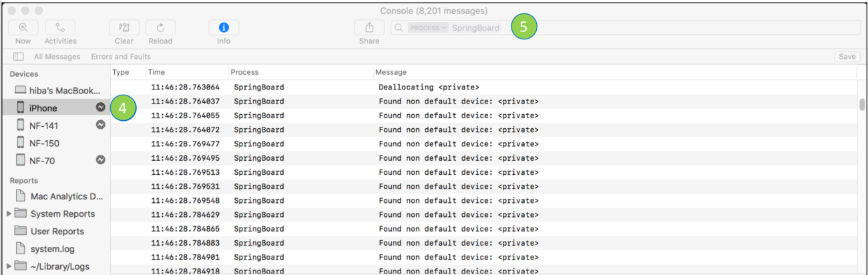This screenshot has height=275, width=868.
Task: Open the Activities toolbar icon
Action: (60, 28)
